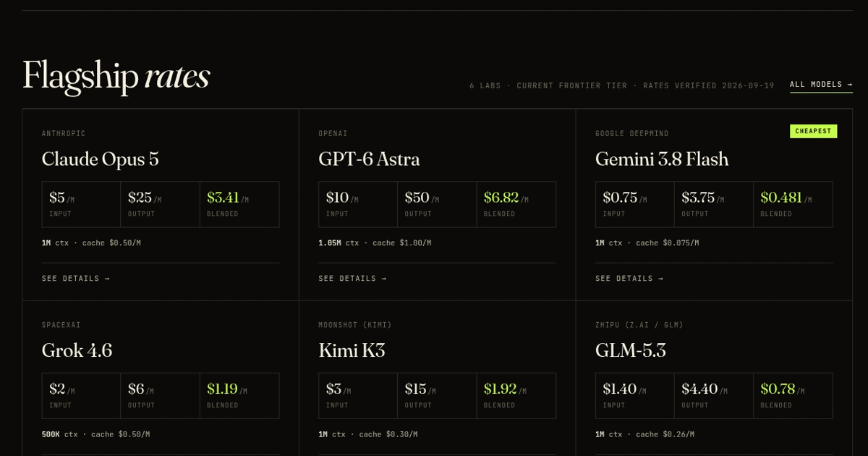Select Gemini $0.481 blended rate
This screenshot has width=868, height=456.
[x=793, y=204]
